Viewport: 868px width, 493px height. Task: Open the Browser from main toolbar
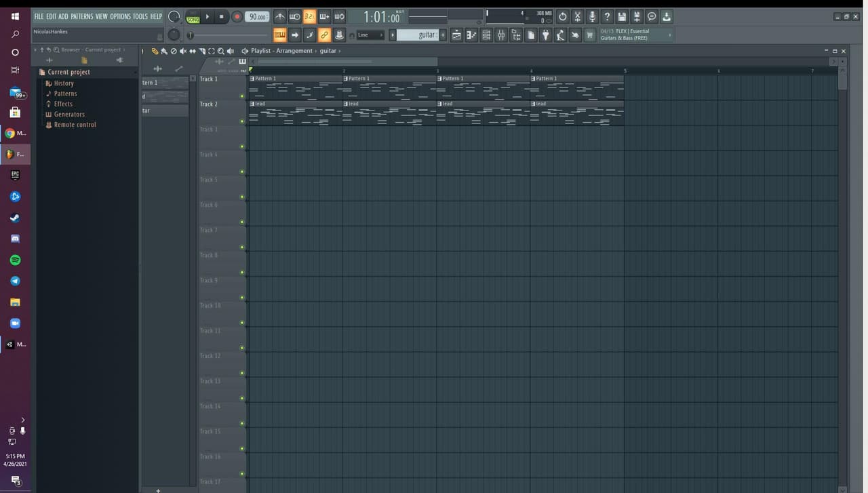point(516,35)
